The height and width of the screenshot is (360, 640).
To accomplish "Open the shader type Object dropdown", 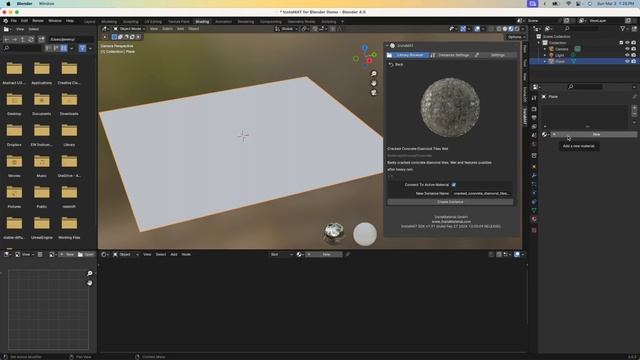I will coord(126,254).
